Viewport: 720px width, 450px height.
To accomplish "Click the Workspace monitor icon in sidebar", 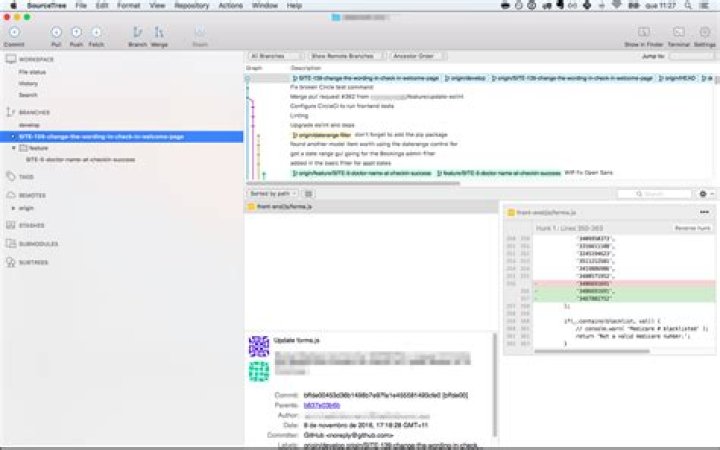I will click(x=11, y=59).
